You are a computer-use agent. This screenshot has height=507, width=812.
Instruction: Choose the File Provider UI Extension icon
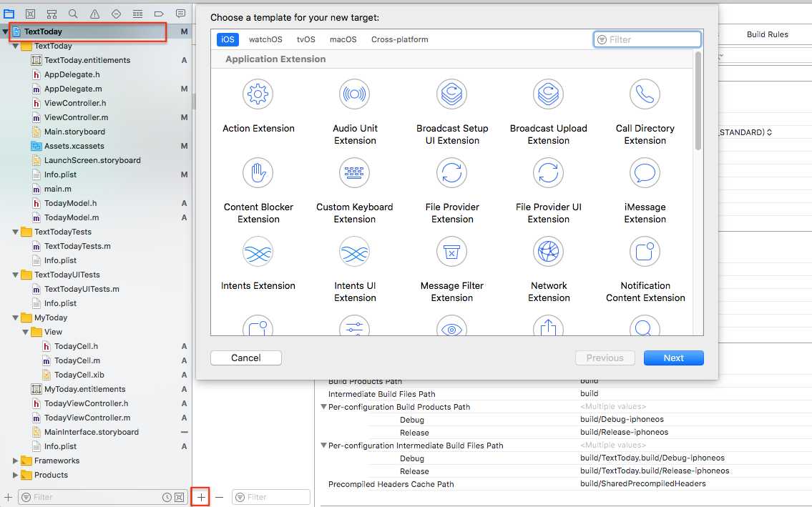548,173
